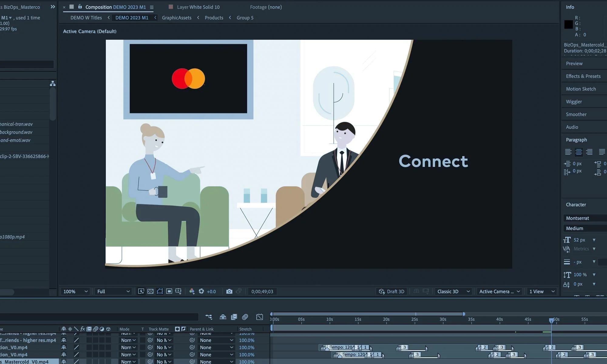Viewport: 607px width, 364px height.
Task: Toggle quality switch on the second tion_V0.mp4 layer
Action: point(76,354)
